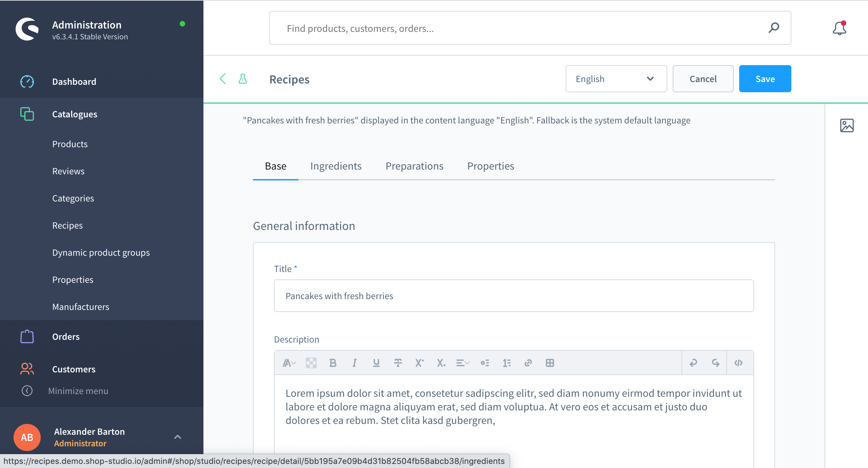
Task: Open the media sidebar image icon
Action: 847,125
